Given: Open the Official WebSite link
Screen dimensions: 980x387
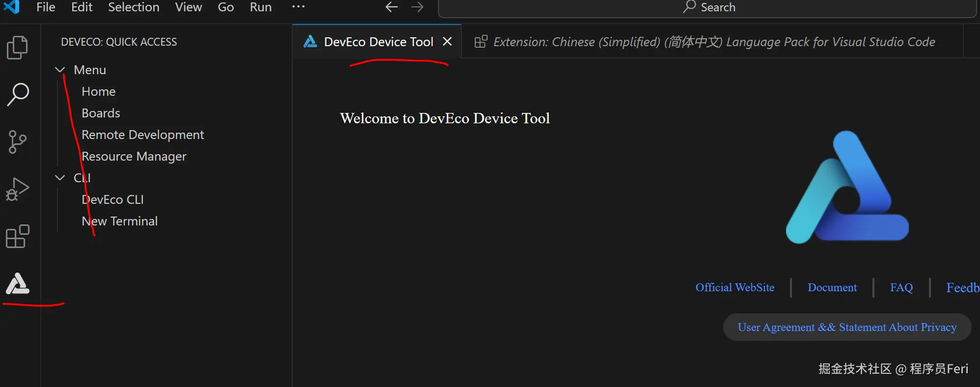Looking at the screenshot, I should click(x=735, y=287).
